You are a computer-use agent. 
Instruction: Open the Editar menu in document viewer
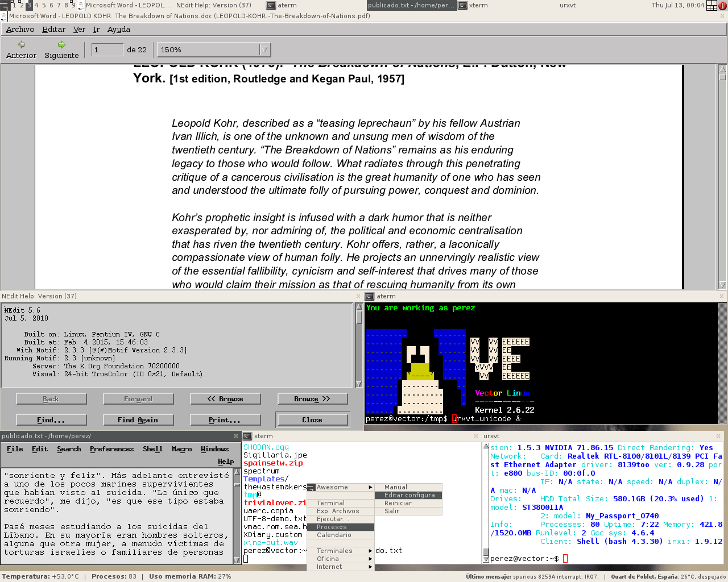point(54,30)
